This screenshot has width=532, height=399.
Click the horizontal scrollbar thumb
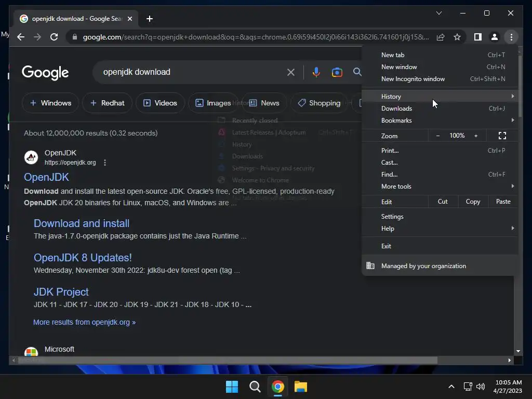pos(227,361)
